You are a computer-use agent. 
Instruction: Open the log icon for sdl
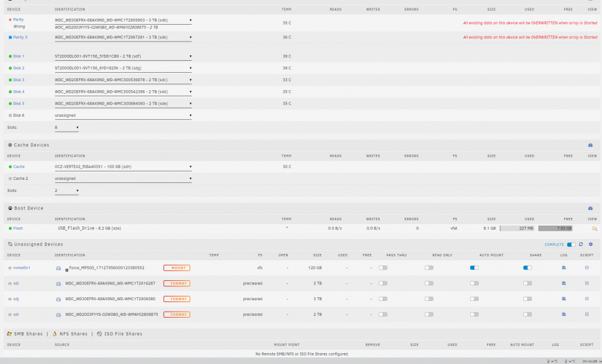pos(564,314)
